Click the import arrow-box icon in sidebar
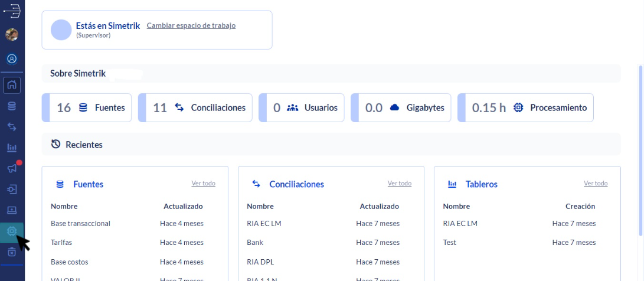This screenshot has height=281, width=644. coord(12,189)
